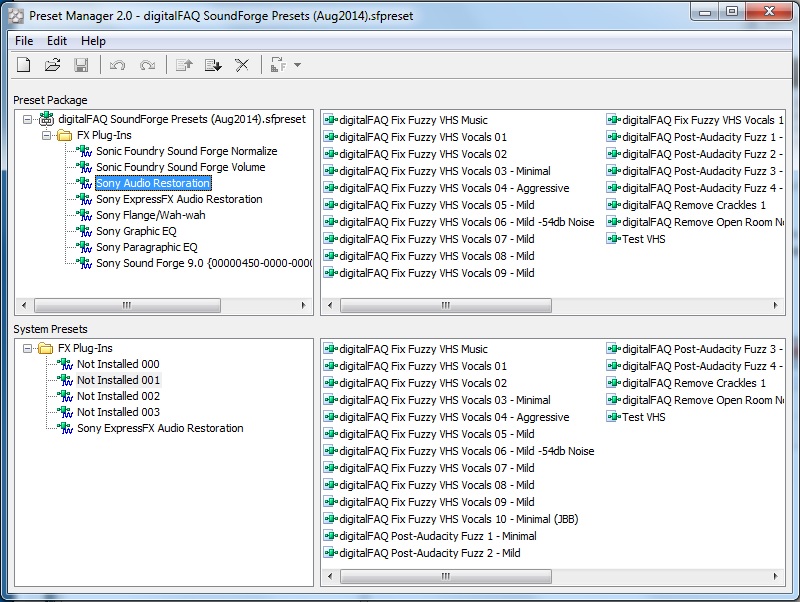Select Fix Fuzzy VHS Vocals 03 - Minimal in package list
This screenshot has width=800, height=602.
point(445,171)
